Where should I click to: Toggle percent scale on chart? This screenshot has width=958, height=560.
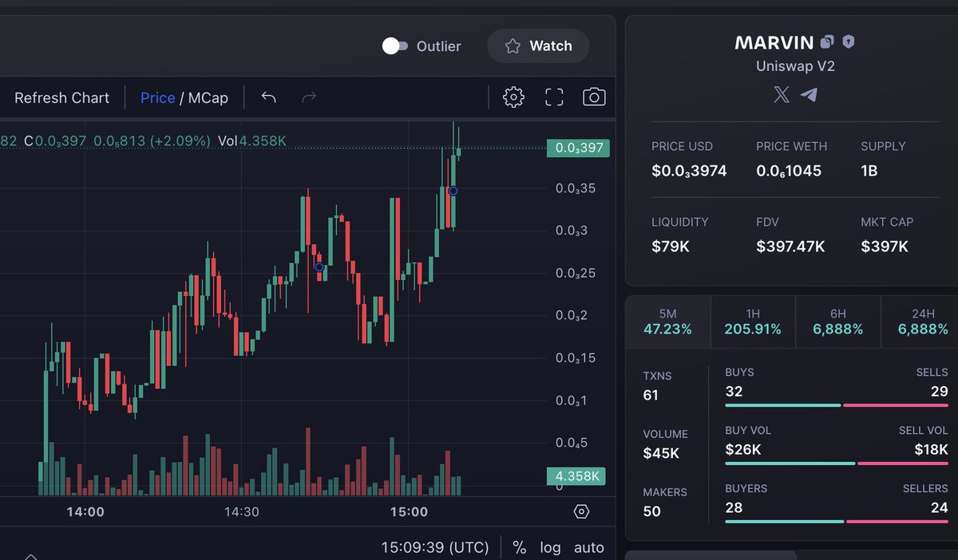[x=519, y=547]
